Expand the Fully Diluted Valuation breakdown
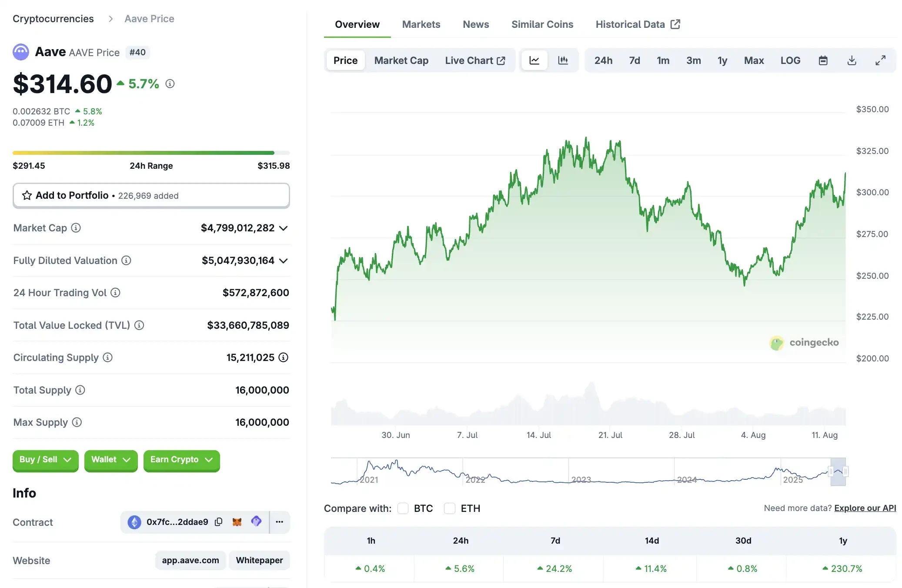This screenshot has width=902, height=588. click(x=284, y=261)
